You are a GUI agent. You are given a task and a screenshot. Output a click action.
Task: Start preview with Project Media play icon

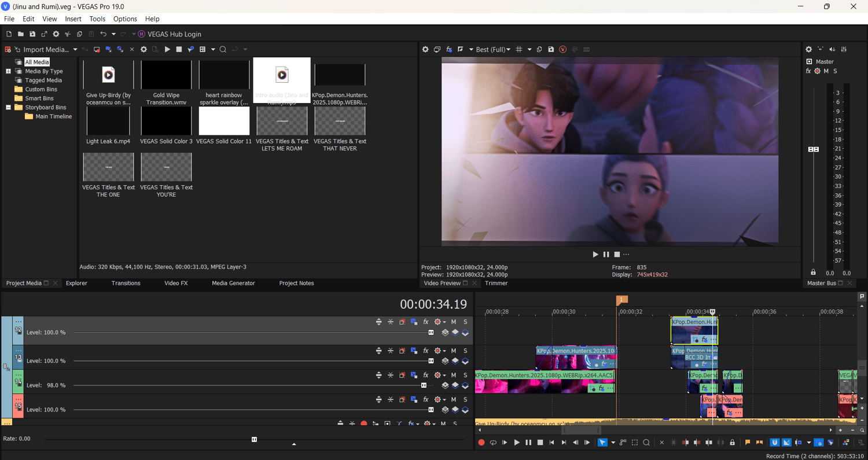point(167,49)
